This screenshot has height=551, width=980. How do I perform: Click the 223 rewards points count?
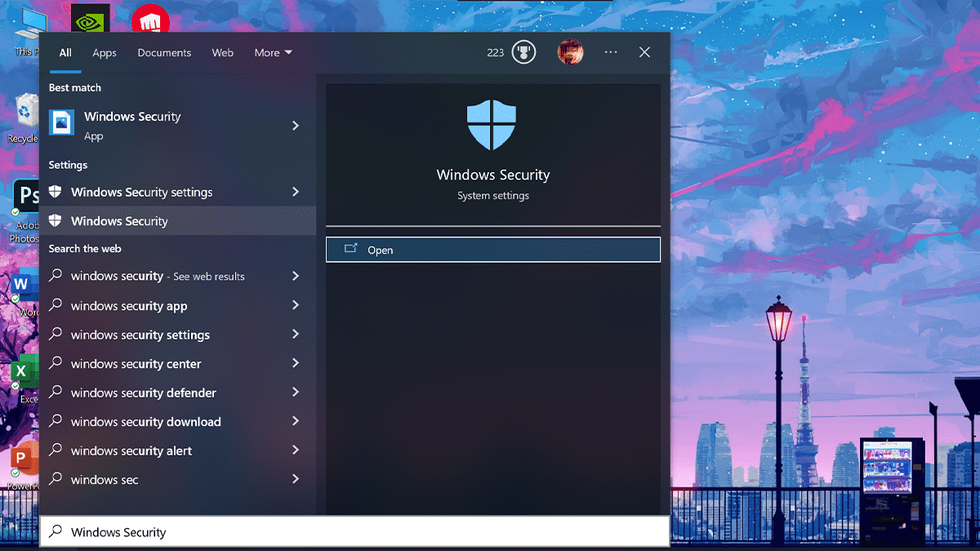click(496, 52)
